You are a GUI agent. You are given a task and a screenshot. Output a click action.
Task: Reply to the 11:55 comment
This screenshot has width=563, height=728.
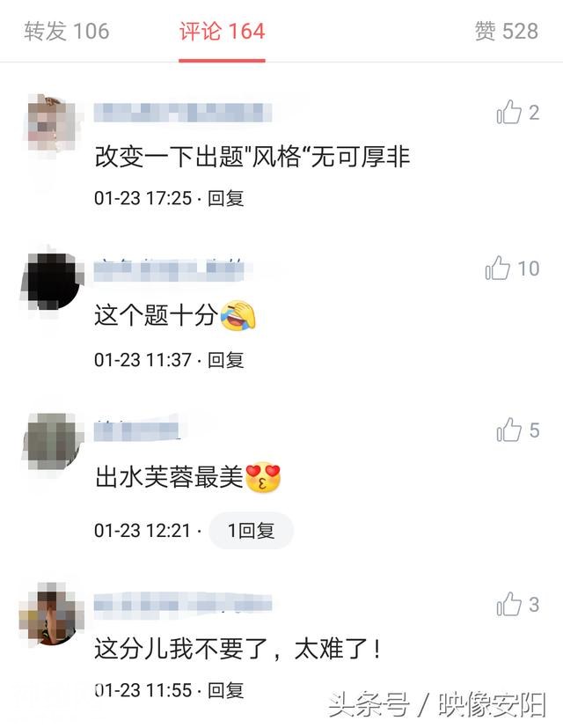tap(225, 690)
